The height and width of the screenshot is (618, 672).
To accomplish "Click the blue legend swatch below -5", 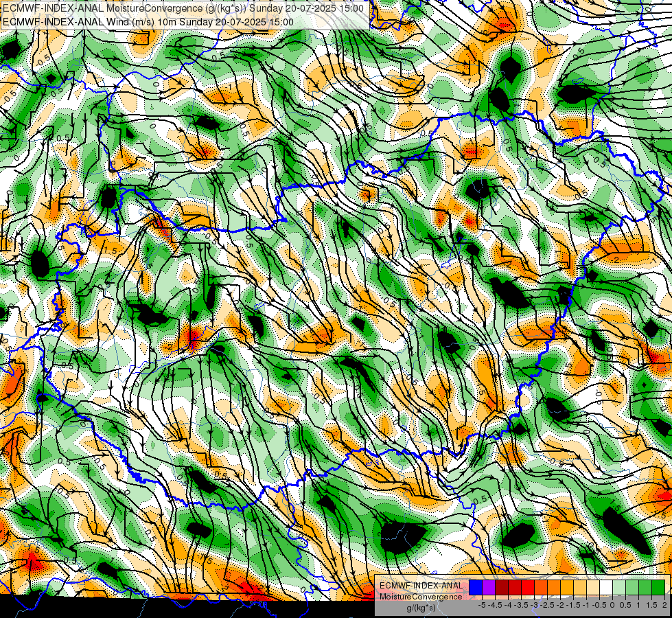I will 476,587.
